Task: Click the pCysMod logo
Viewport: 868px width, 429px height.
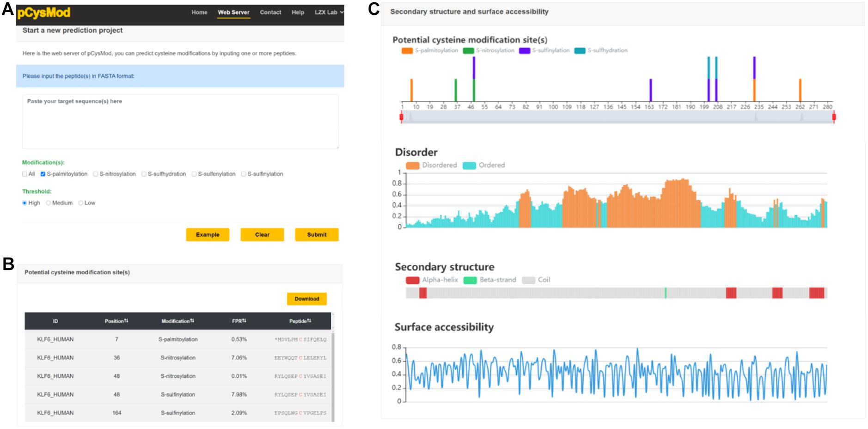Action: (43, 12)
